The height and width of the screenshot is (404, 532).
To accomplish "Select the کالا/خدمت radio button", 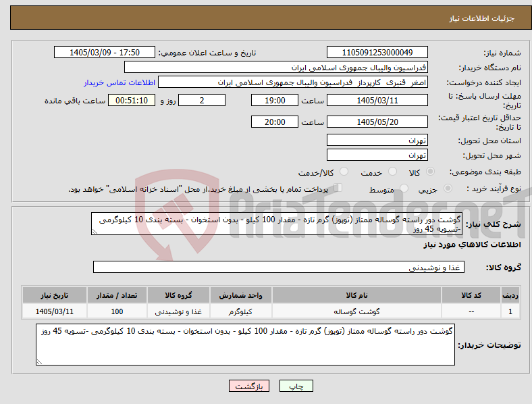I will [344, 172].
